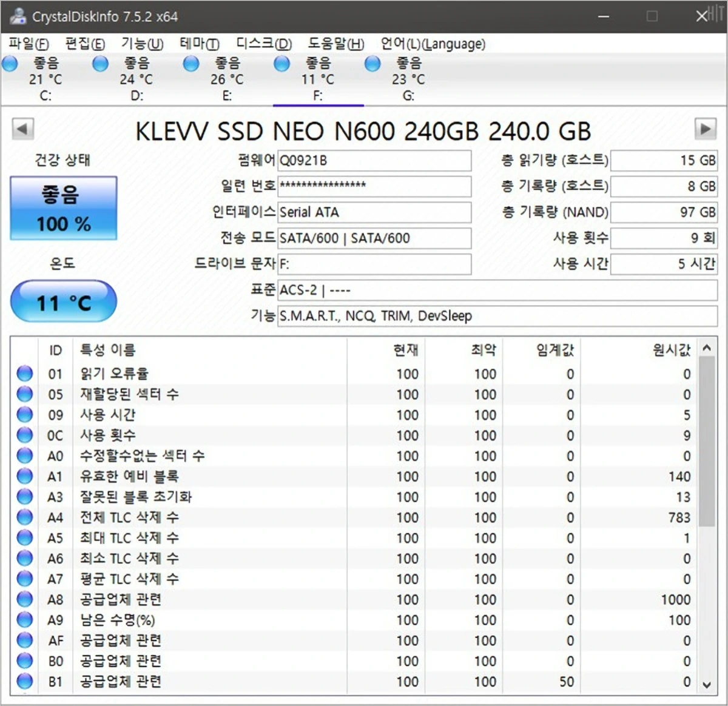Screen dimensions: 728x706
Task: Click status icon for attribute A0
Action: pos(25,456)
